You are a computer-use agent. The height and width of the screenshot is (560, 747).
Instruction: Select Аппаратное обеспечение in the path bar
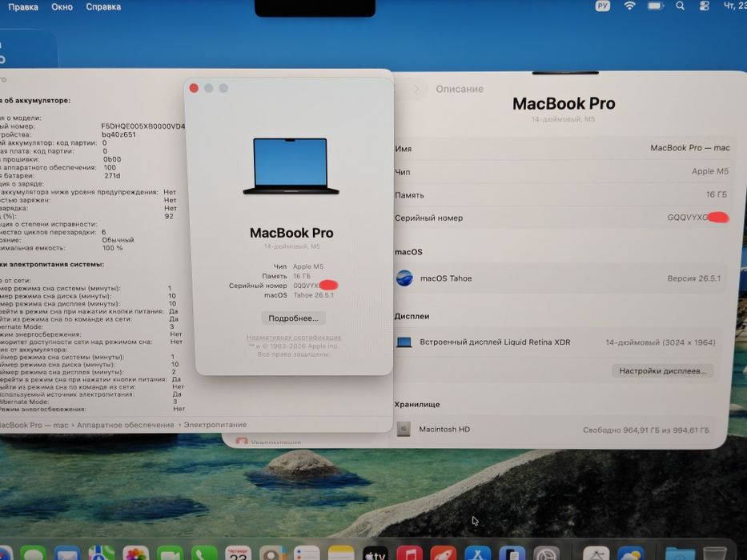coord(125,425)
